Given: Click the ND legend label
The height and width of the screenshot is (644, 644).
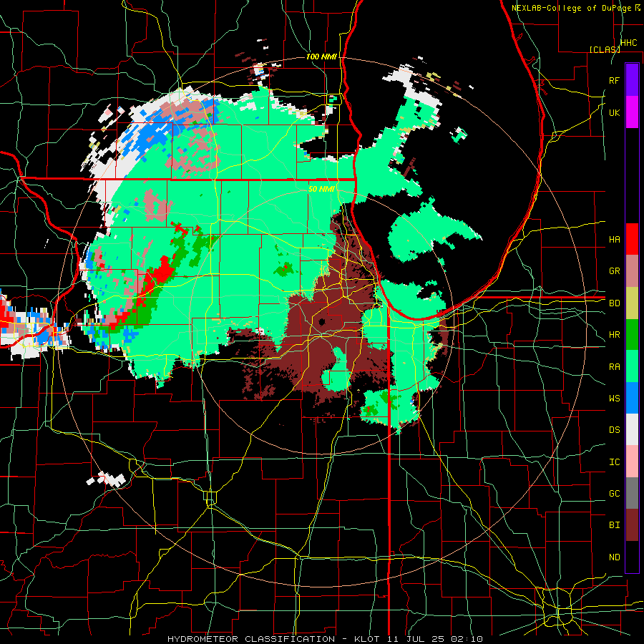Looking at the screenshot, I should pyautogui.click(x=614, y=557).
